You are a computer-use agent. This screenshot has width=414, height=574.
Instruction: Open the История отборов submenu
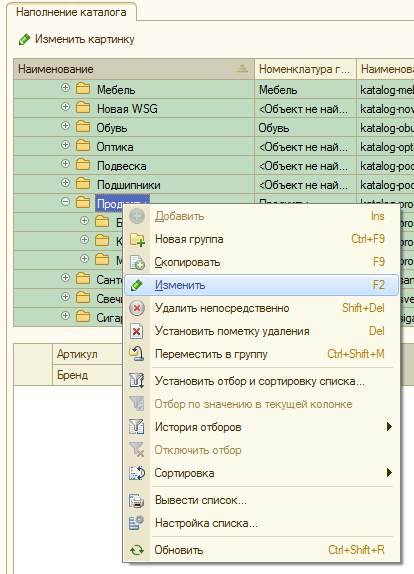click(261, 427)
